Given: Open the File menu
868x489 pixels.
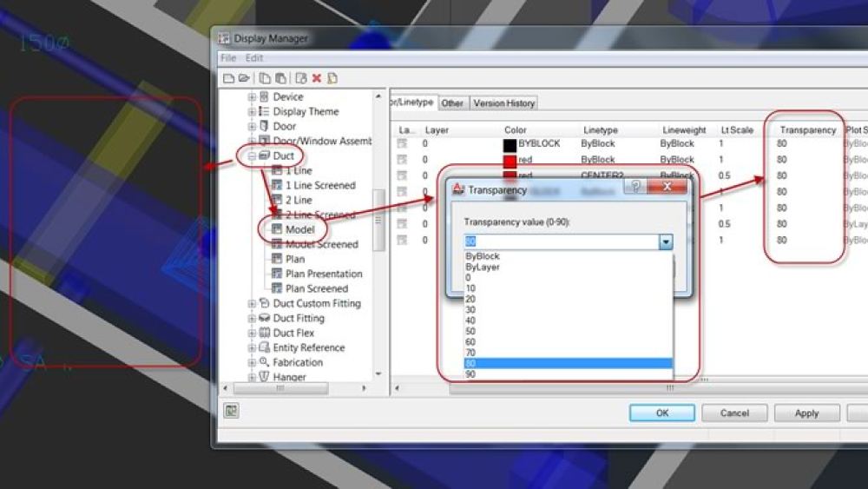Looking at the screenshot, I should click(227, 58).
